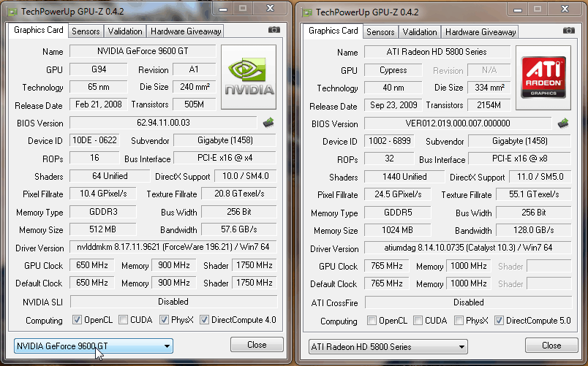588x366 pixels.
Task: Click the Close button in the NVIDIA window
Action: coord(257,344)
